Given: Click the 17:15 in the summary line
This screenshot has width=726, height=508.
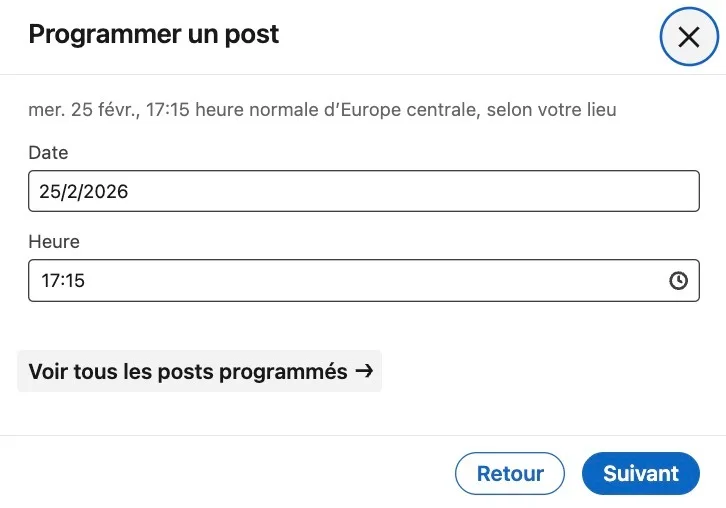Looking at the screenshot, I should point(168,110).
